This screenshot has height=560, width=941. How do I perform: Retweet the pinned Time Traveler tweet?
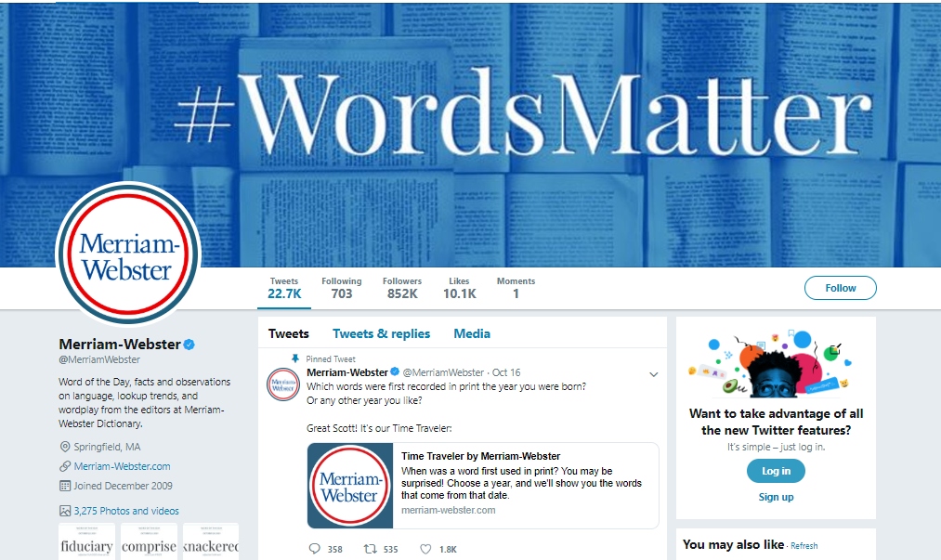[x=371, y=549]
